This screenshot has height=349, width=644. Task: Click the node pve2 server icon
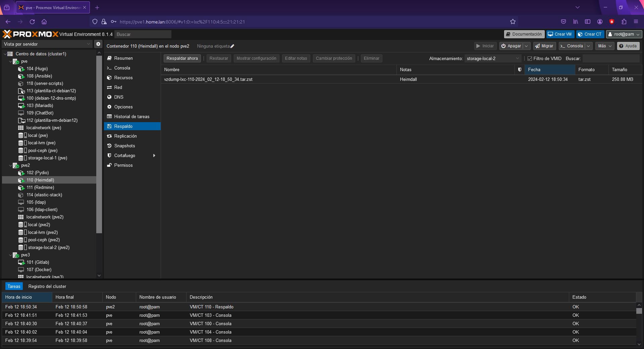(x=16, y=165)
